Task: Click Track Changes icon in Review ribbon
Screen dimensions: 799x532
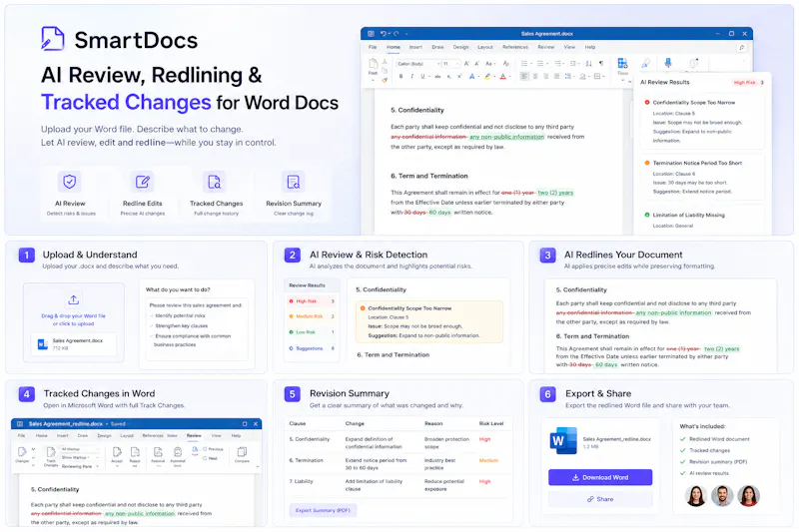Action: [51, 452]
